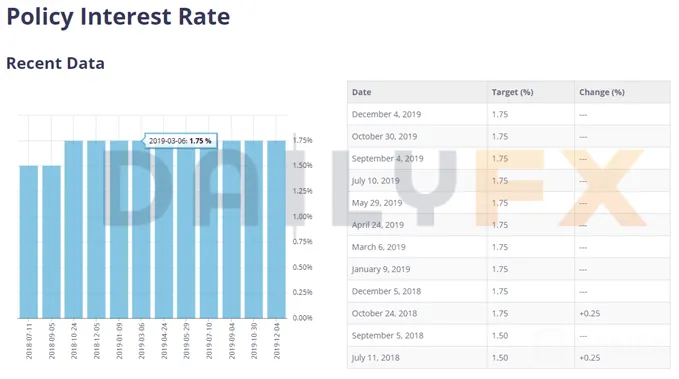Screen dimensions: 679x379
Task: Click the 2018-07-11 bar in chart
Action: click(29, 242)
